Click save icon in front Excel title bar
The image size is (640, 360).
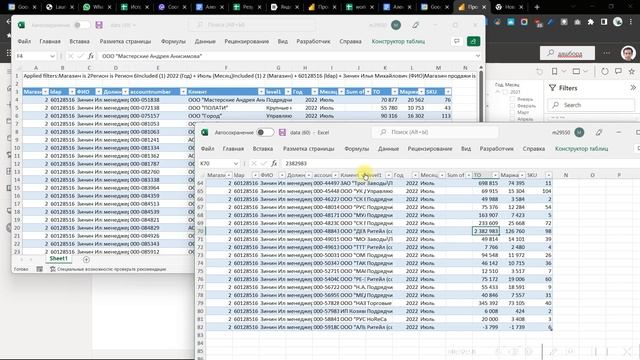[x=282, y=132]
